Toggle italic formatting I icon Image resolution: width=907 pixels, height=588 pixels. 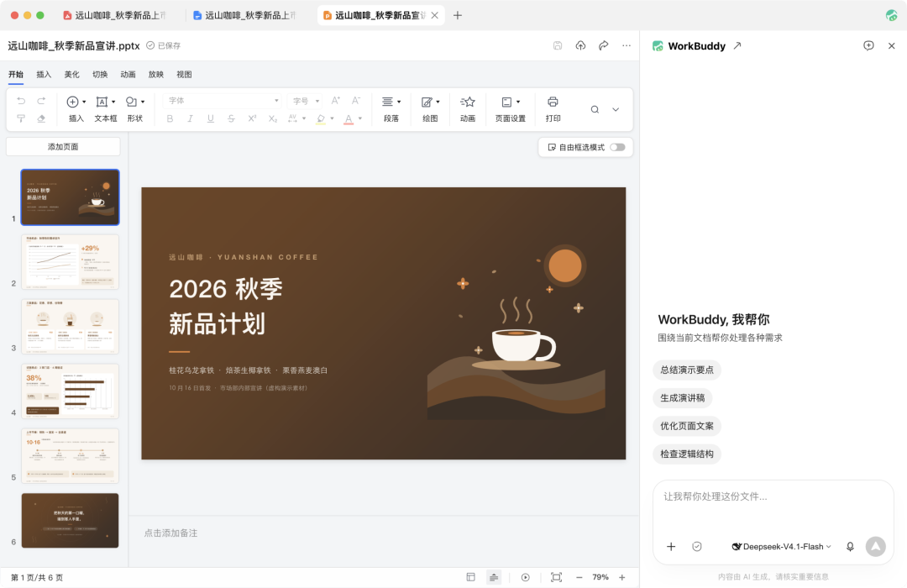click(190, 118)
